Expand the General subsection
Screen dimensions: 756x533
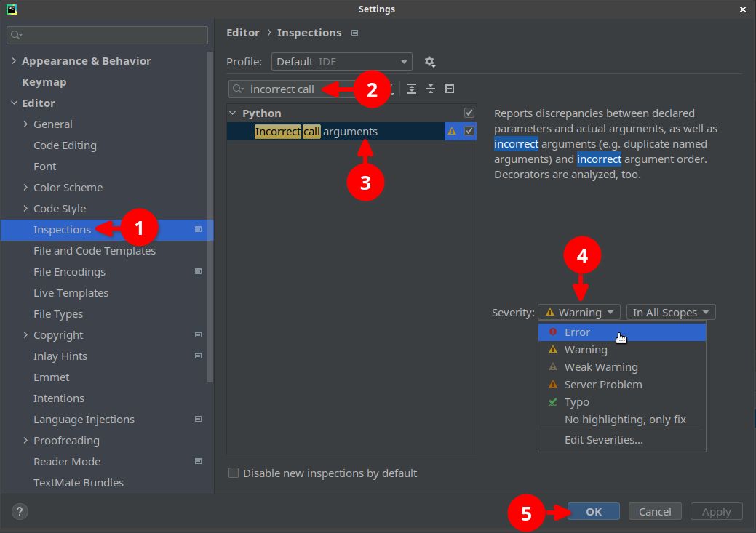click(25, 124)
